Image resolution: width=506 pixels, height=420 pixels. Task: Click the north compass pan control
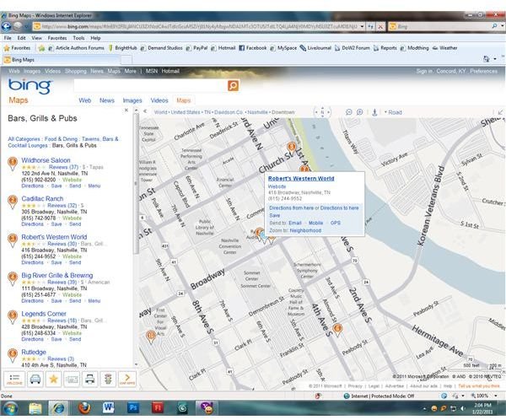(x=322, y=112)
